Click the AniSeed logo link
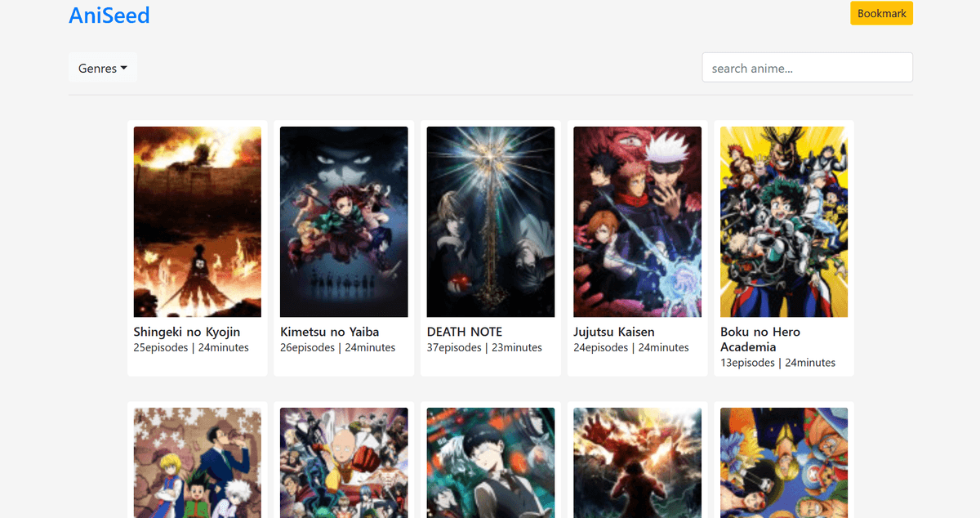The height and width of the screenshot is (518, 980). tap(109, 16)
